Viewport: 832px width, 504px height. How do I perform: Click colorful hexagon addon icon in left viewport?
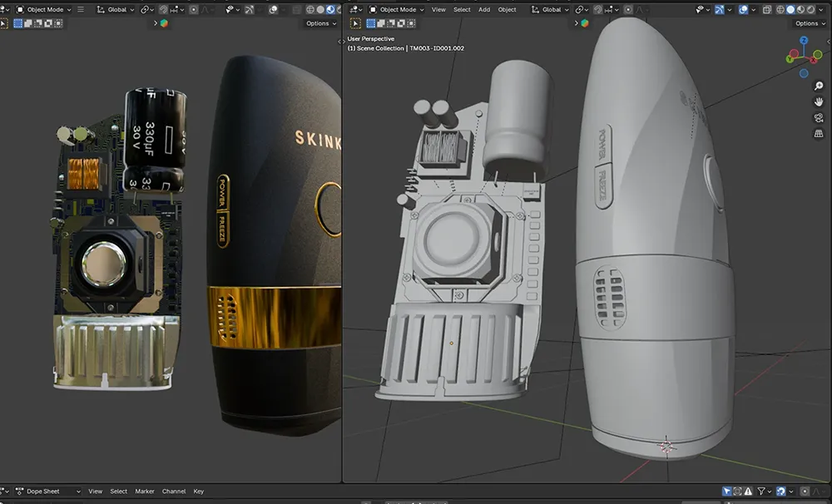click(164, 23)
